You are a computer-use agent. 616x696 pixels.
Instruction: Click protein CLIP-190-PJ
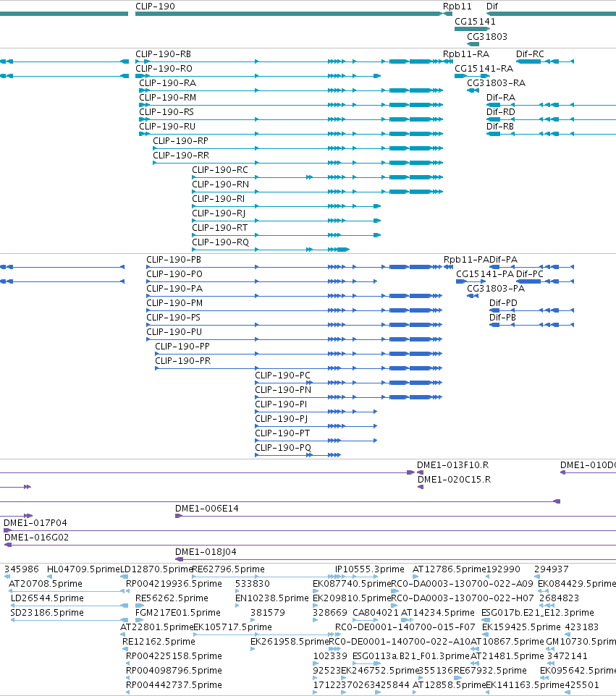tap(281, 419)
